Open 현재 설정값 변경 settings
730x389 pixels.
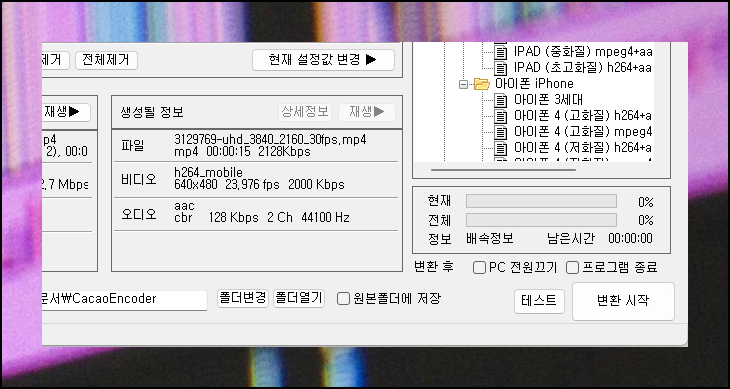click(x=323, y=60)
